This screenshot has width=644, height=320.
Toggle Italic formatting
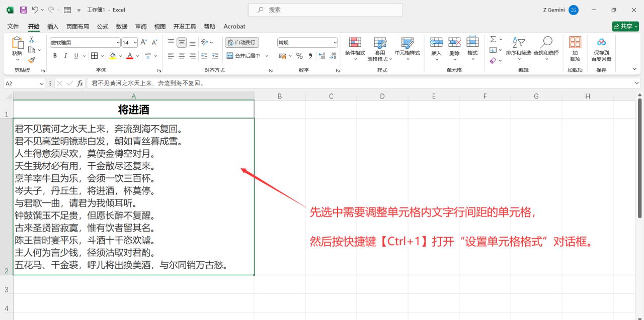[x=65, y=56]
